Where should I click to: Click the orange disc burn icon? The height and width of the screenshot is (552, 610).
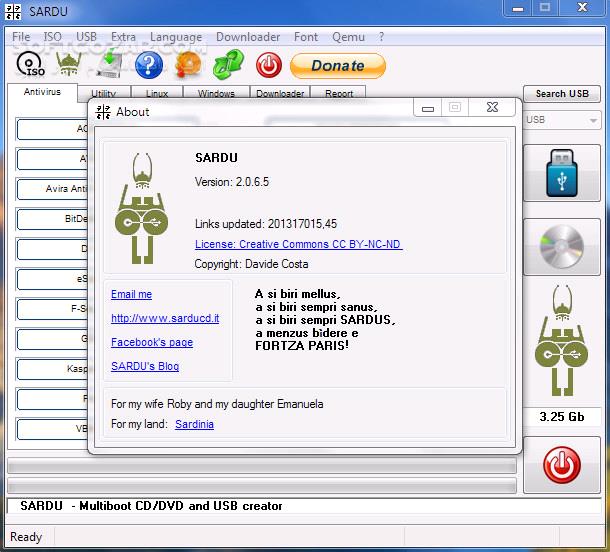coord(189,65)
